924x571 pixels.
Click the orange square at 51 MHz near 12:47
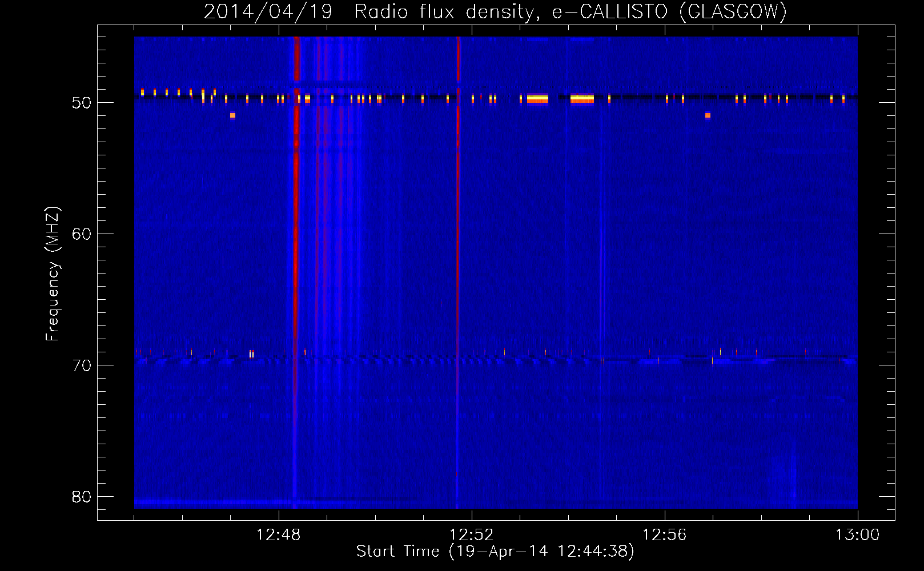pyautogui.click(x=232, y=115)
